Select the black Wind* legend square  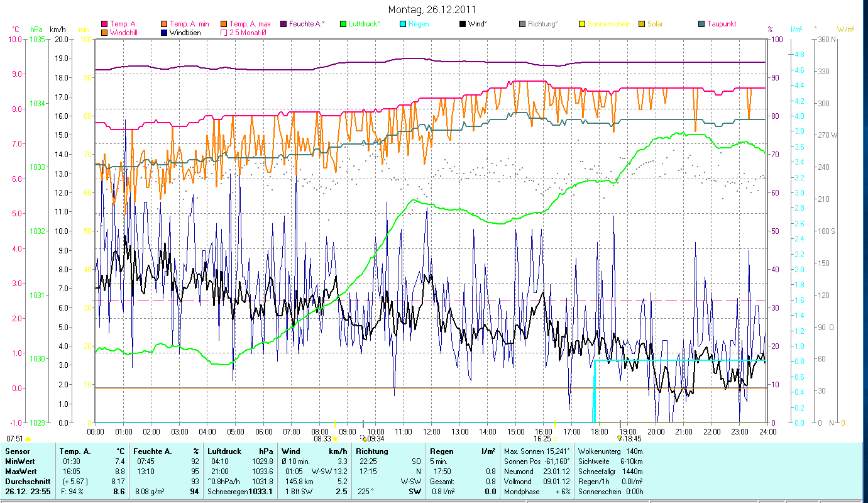(x=463, y=24)
